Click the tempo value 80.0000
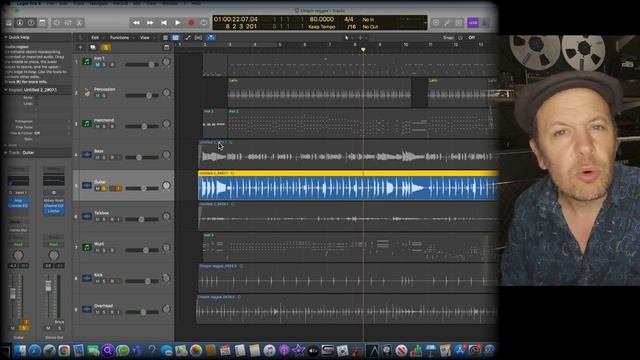 (322, 19)
